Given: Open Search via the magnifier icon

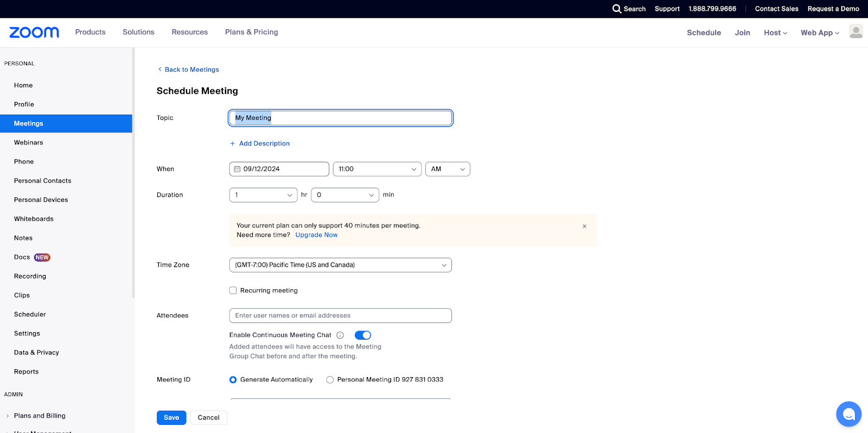Looking at the screenshot, I should pyautogui.click(x=617, y=9).
